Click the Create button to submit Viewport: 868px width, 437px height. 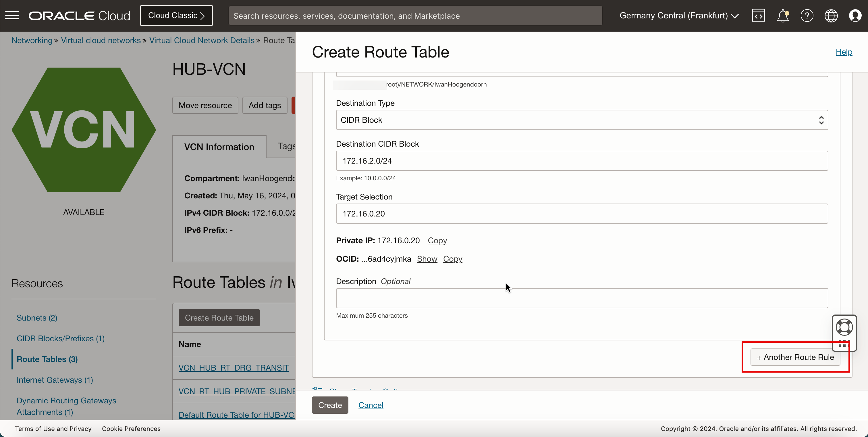click(329, 405)
